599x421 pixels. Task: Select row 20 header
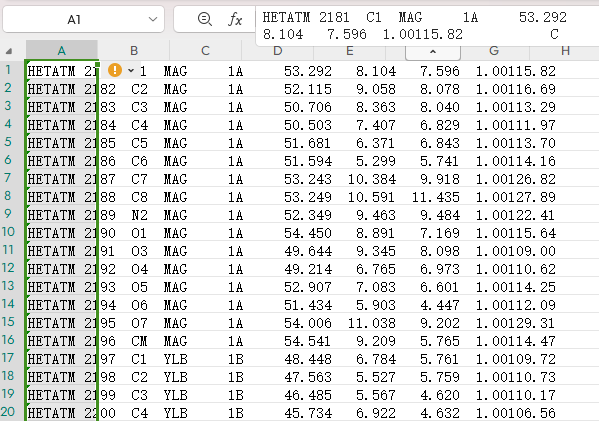coord(8,412)
